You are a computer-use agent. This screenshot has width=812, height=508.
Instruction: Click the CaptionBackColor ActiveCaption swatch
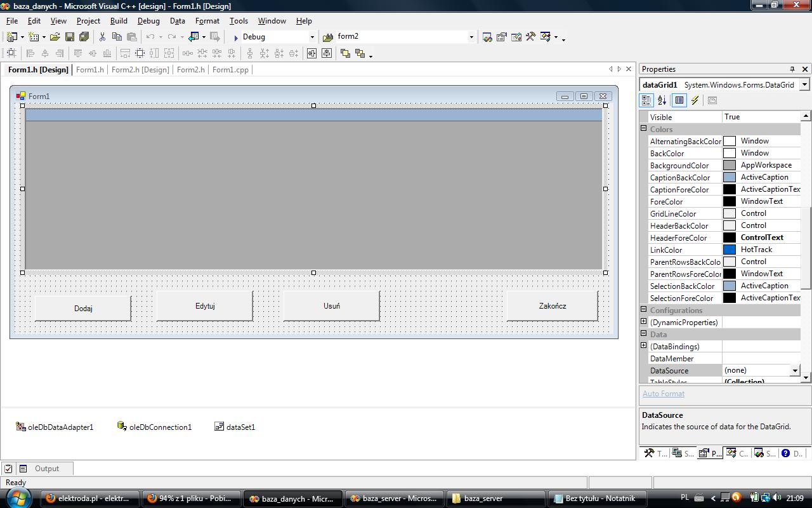pos(730,177)
